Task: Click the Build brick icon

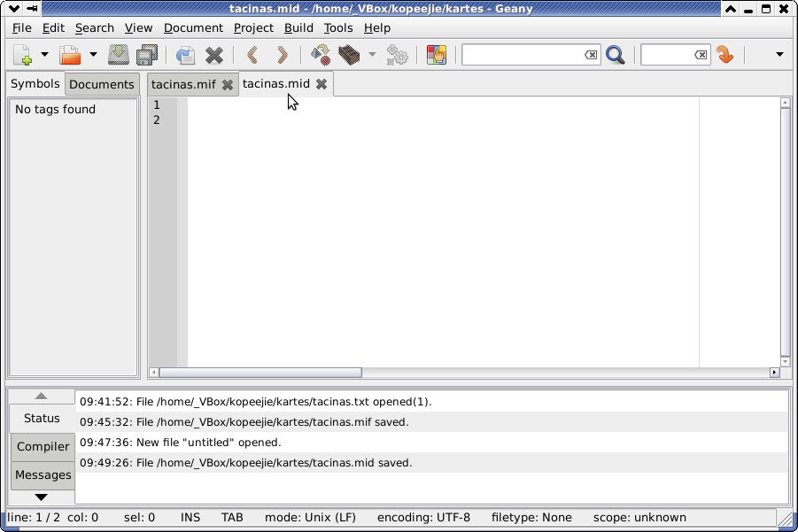Action: point(349,55)
